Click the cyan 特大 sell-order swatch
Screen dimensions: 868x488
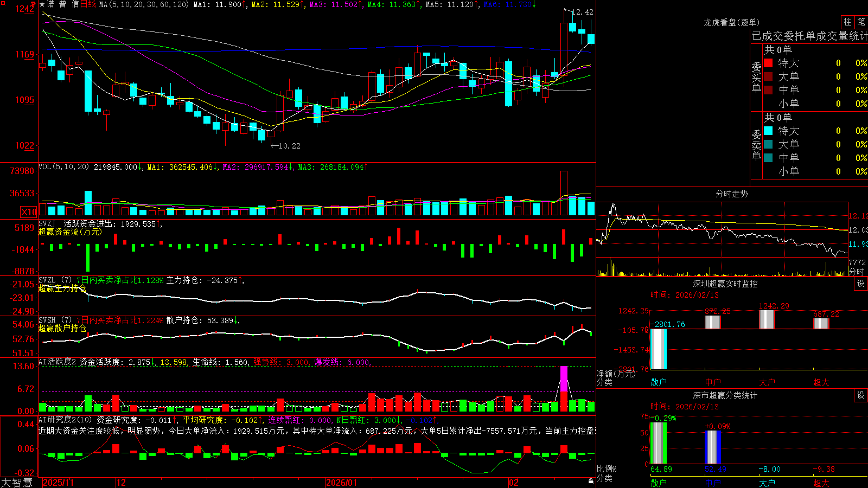[x=768, y=131]
